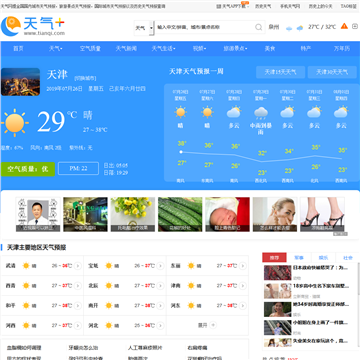Open the 天气APP下载 dropdown in top bar
The image size is (360, 360).
pyautogui.click(x=233, y=6)
